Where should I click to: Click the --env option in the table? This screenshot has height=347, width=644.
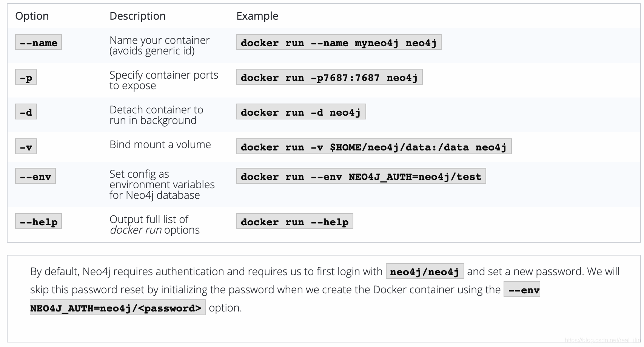[x=35, y=176]
